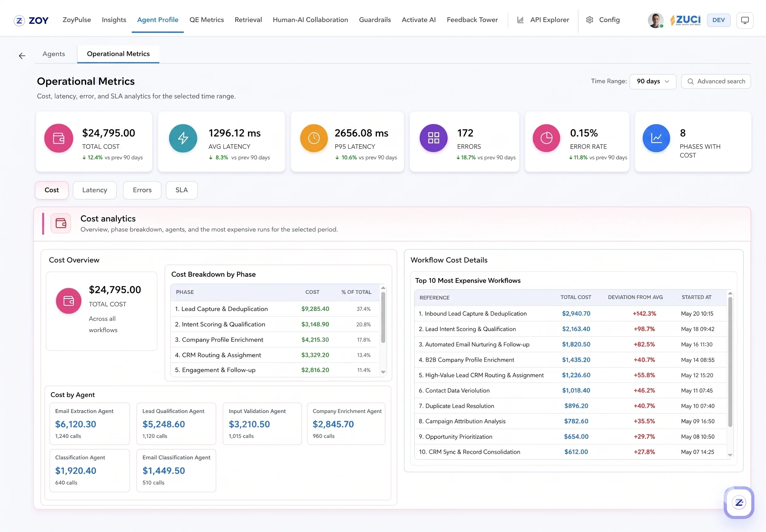Click the ZOY logo icon
Screen dimensions: 766x532
pos(19,20)
